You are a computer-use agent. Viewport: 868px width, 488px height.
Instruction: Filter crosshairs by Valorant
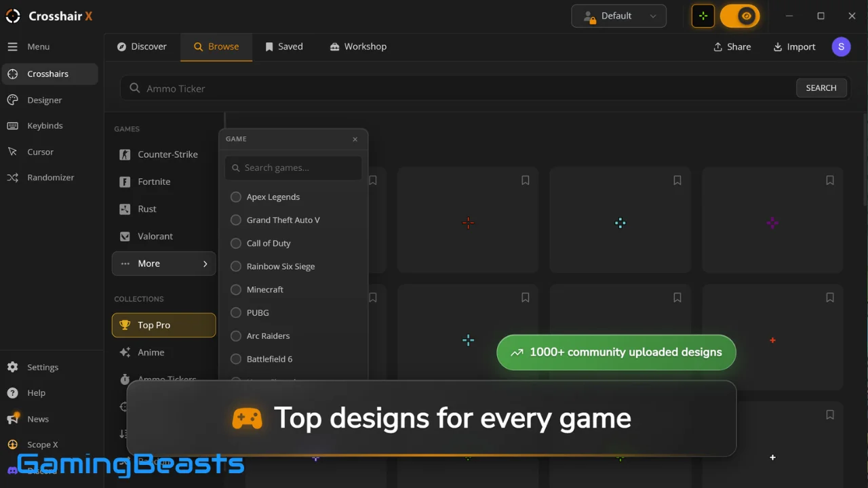pos(163,236)
